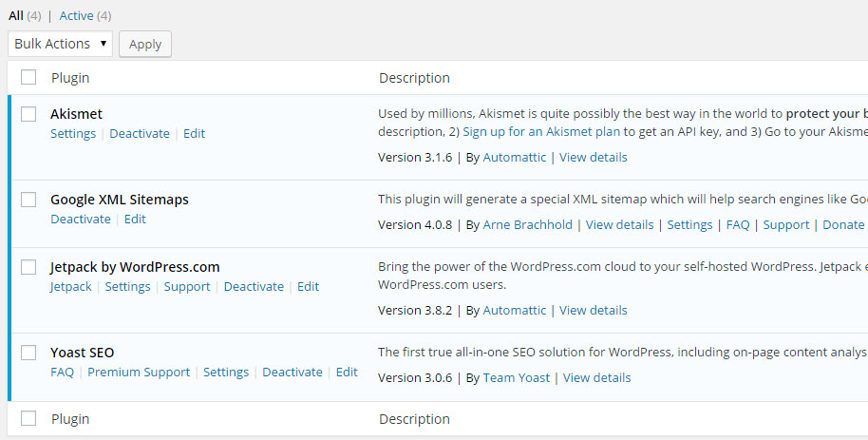The height and width of the screenshot is (440, 868).
Task: Click the Jetpack by WordPress.com name
Action: [135, 267]
